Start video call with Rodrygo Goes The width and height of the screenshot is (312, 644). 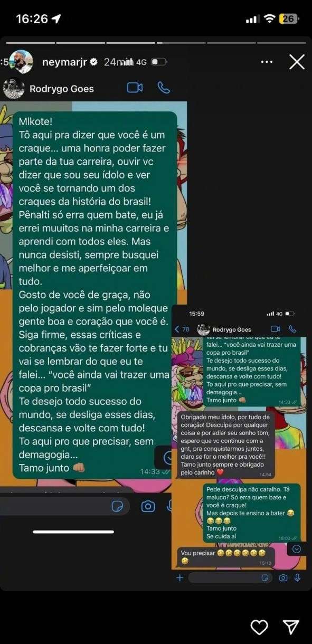(135, 88)
